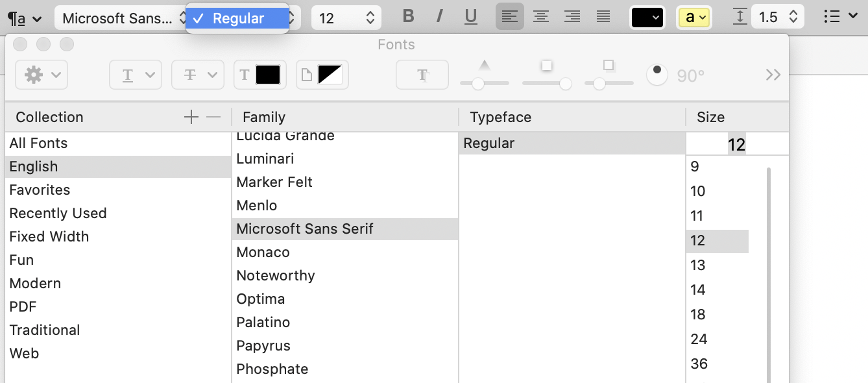Click the font size stepper arrows
Image resolution: width=868 pixels, height=383 pixels.
pyautogui.click(x=370, y=18)
